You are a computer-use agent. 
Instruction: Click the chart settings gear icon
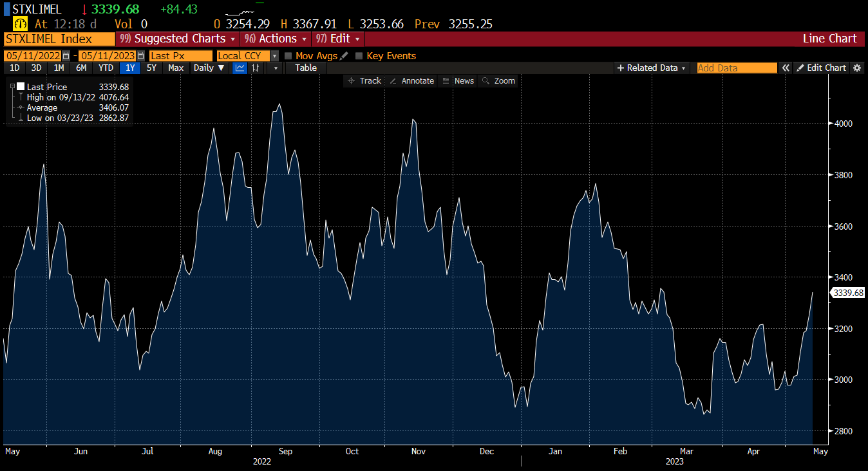[857, 68]
